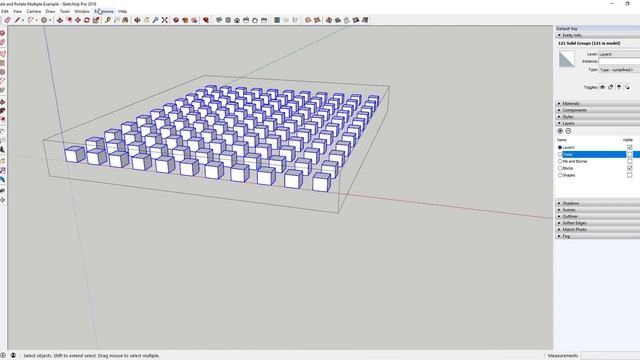Open the Type dropdown in Entity Info
640x360 pixels.
click(x=619, y=70)
